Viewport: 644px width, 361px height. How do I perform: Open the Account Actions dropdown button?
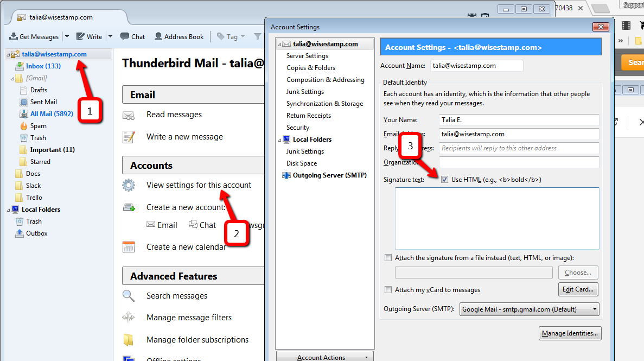[324, 357]
